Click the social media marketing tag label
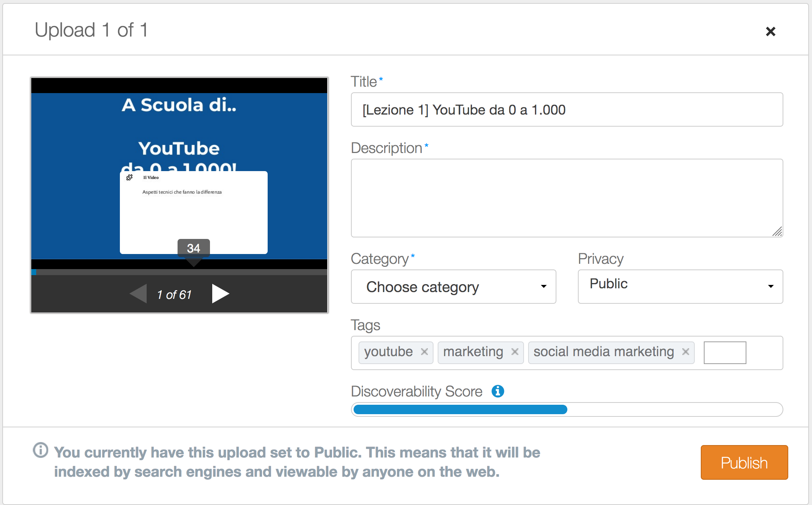 pyautogui.click(x=604, y=352)
